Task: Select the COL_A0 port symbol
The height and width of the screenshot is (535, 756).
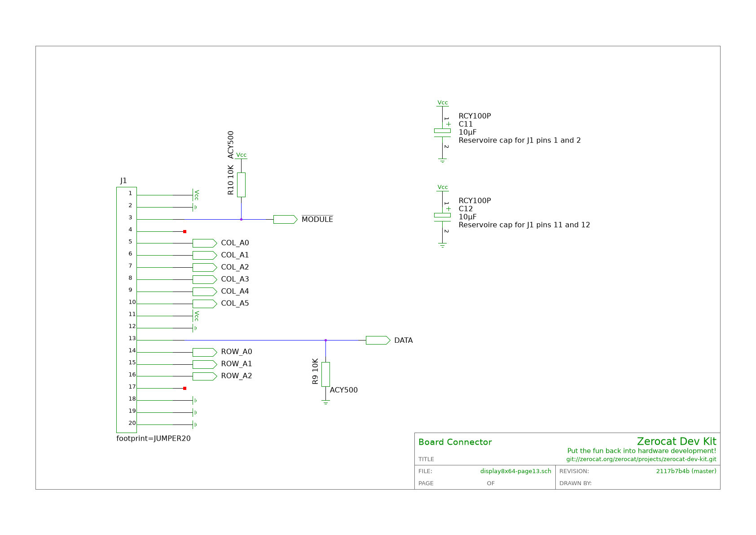Action: [205, 243]
